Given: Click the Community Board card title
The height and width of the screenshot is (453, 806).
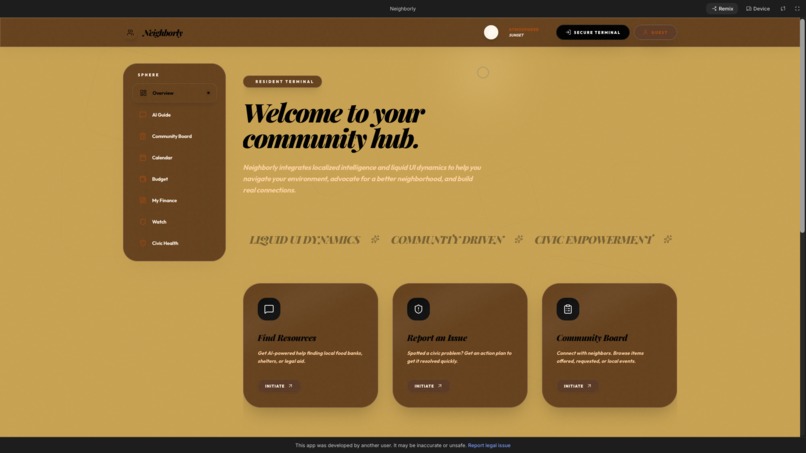Looking at the screenshot, I should coord(592,338).
